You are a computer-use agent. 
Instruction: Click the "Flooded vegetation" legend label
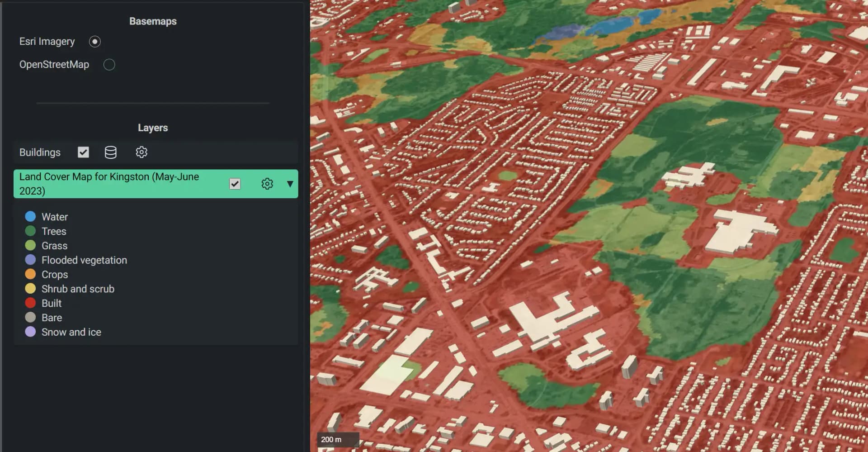coord(84,260)
